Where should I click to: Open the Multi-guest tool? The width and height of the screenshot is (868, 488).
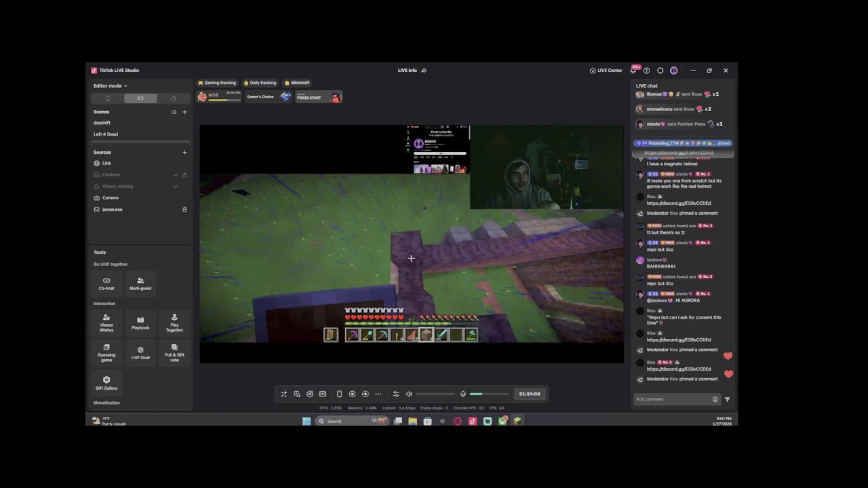(x=140, y=283)
